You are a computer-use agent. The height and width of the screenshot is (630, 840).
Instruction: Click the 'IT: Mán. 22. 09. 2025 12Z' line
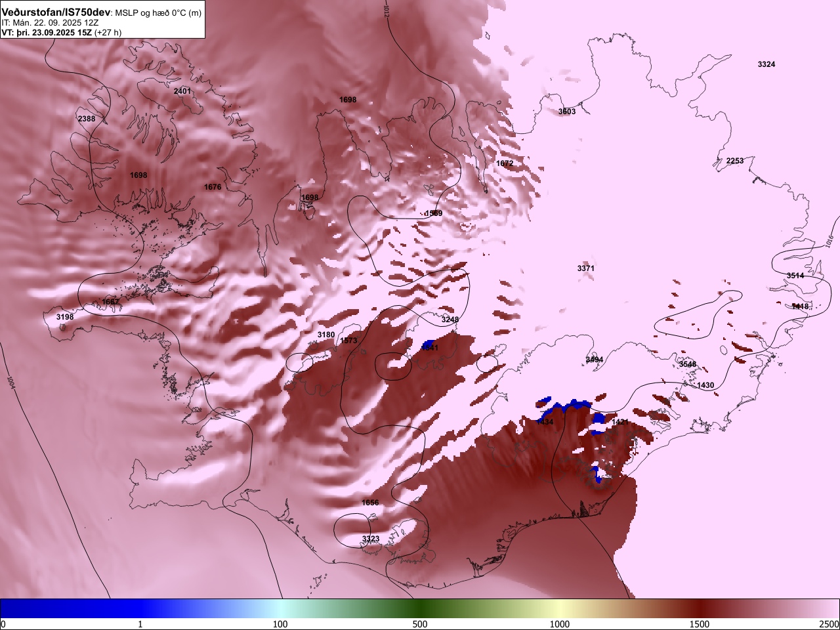tap(51, 22)
